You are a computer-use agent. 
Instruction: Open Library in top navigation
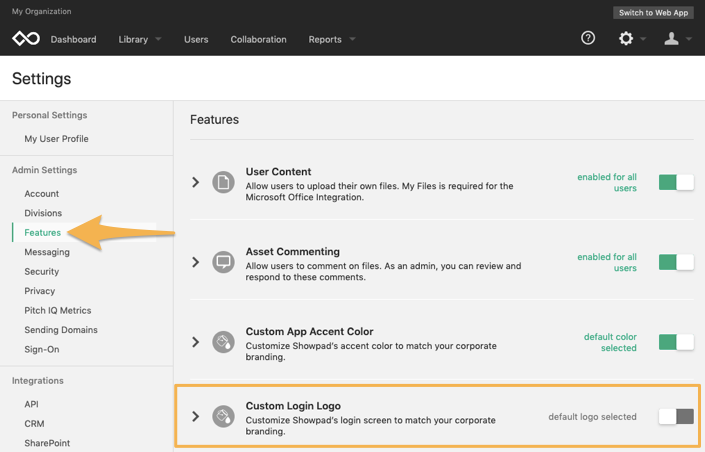coord(133,40)
